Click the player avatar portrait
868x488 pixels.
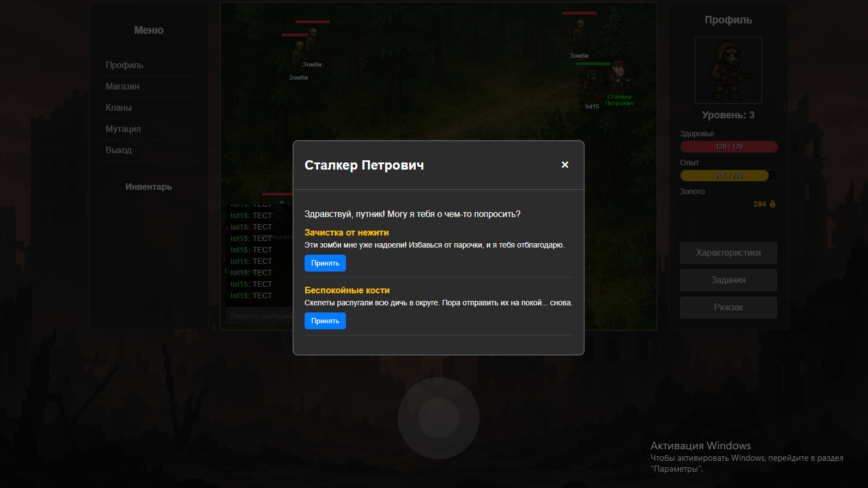click(728, 70)
